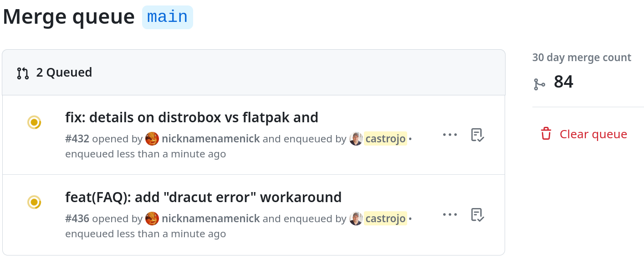Click nicknamenamenick avatar on PR #432

pos(152,139)
